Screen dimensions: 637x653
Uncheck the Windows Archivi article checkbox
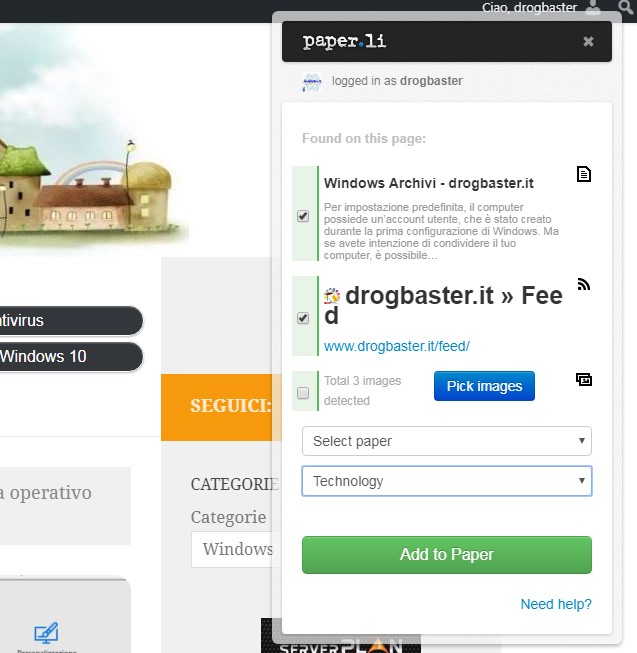[x=303, y=216]
